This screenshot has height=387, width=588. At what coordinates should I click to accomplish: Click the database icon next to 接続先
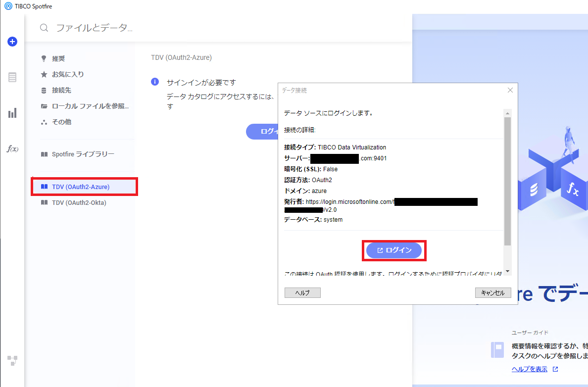pos(44,90)
